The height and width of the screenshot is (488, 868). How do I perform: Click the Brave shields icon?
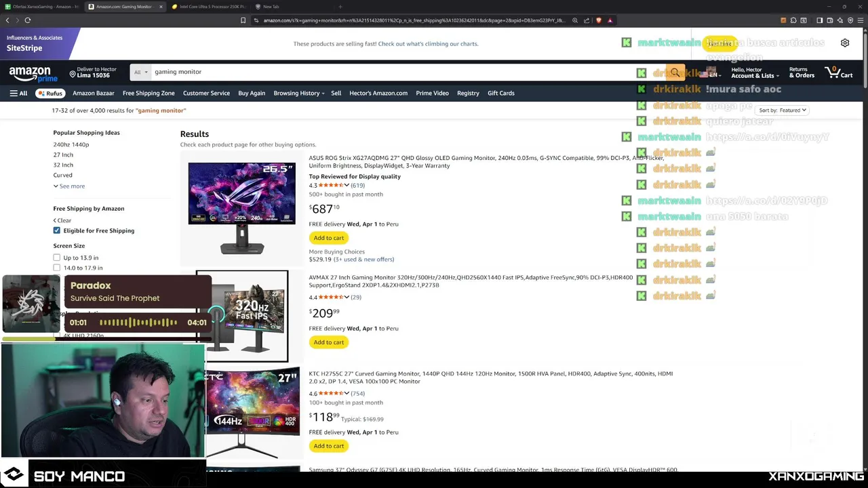point(598,20)
